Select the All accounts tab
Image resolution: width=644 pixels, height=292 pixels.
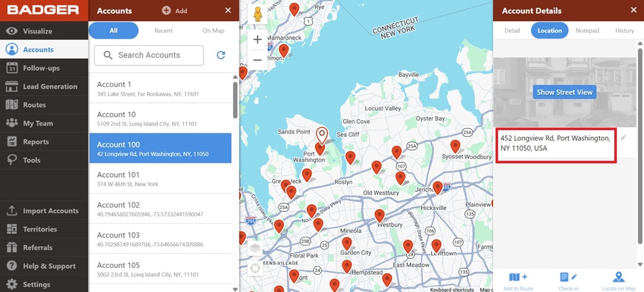(114, 31)
